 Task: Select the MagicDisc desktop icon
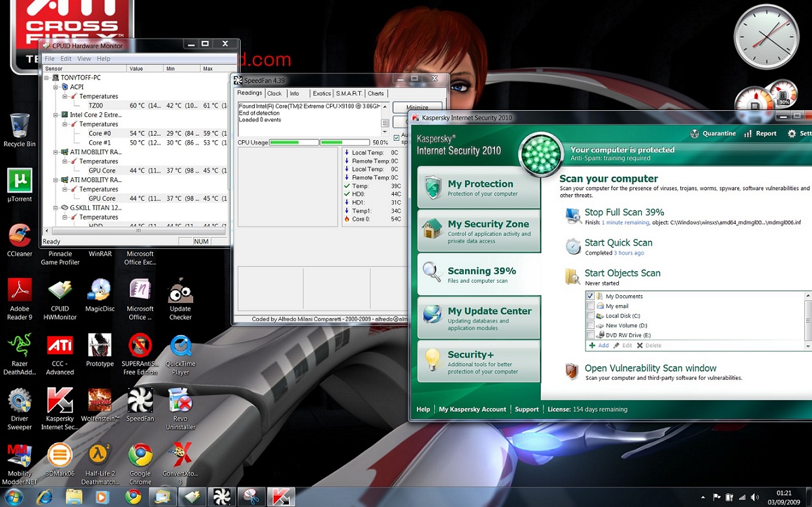[x=100, y=295]
